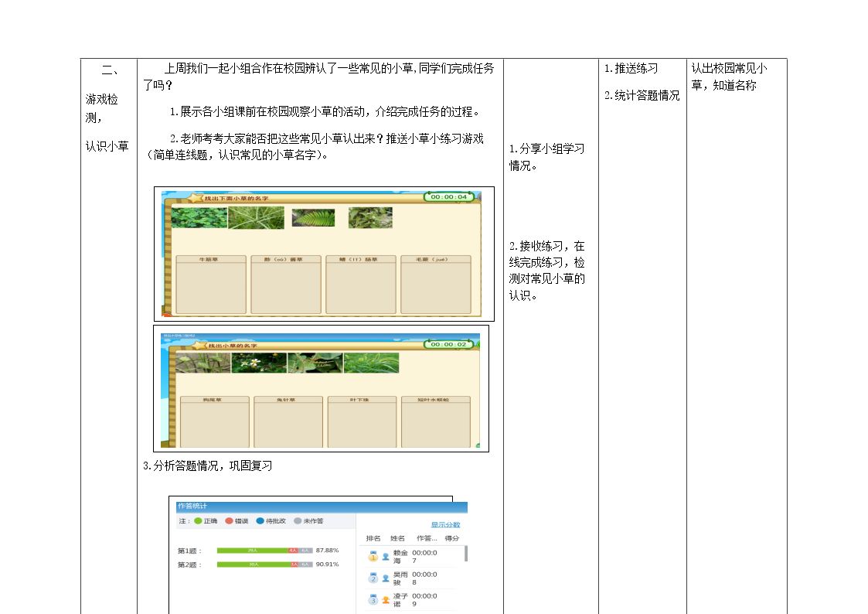
Task: Click the 叶下珠 answer box
Action: click(x=362, y=421)
